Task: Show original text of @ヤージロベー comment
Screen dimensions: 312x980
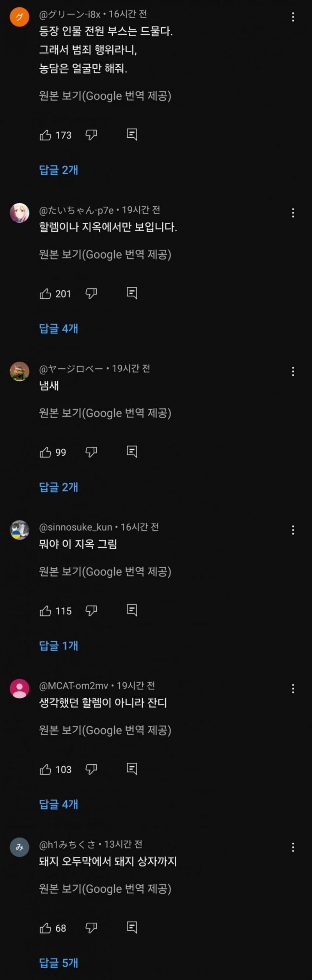Action: [x=105, y=413]
